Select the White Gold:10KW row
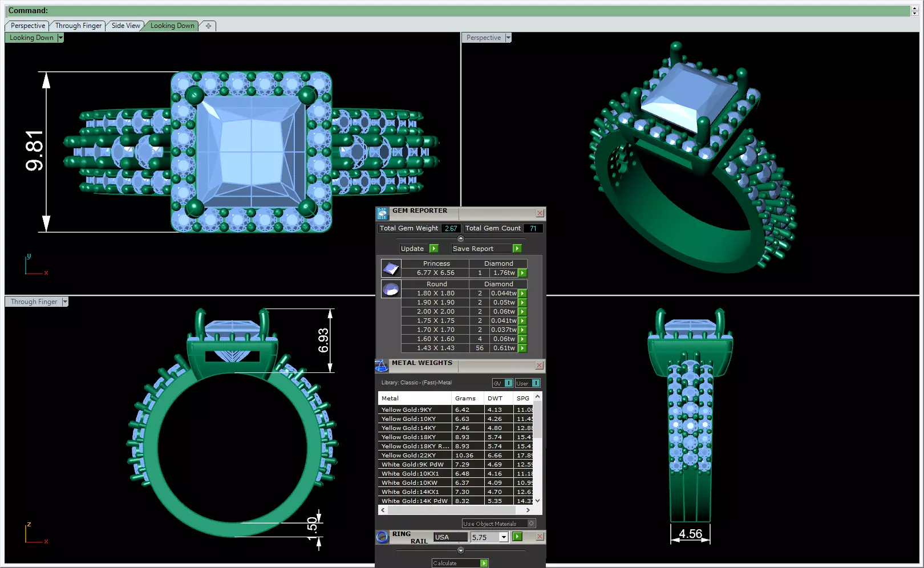The height and width of the screenshot is (568, 924). pos(456,483)
